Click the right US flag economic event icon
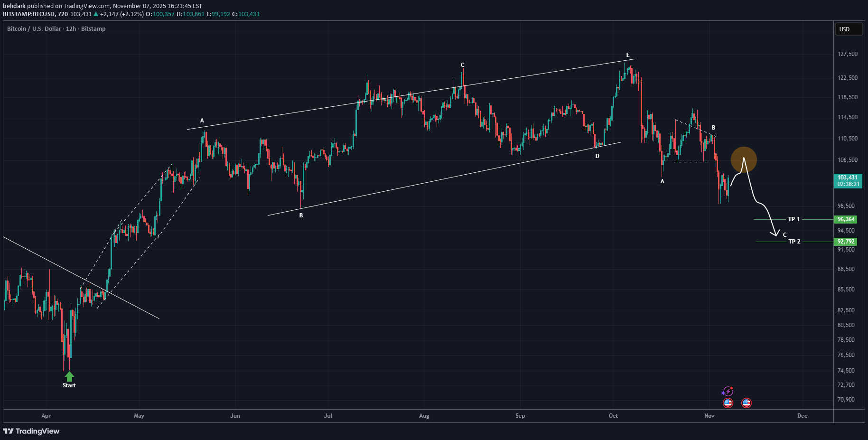Screen dimensions: 868x440 point(747,403)
